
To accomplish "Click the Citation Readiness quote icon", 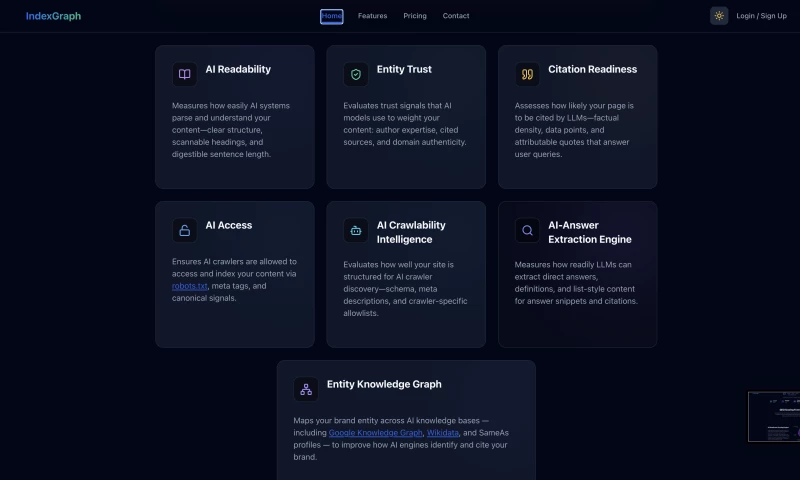I will tap(527, 74).
